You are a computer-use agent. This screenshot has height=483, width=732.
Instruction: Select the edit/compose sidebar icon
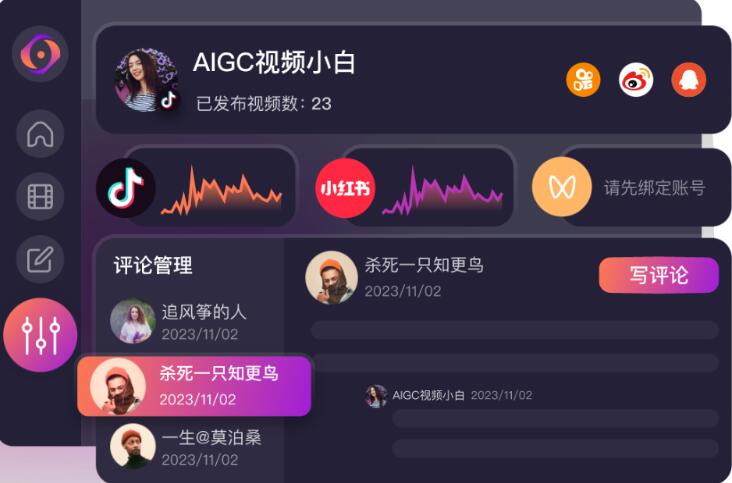40,259
